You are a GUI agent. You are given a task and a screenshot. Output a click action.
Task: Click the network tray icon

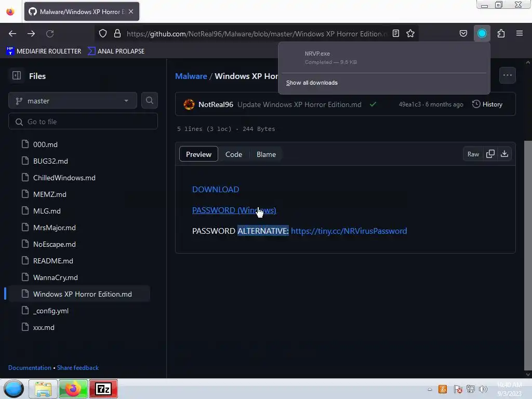[471, 389]
